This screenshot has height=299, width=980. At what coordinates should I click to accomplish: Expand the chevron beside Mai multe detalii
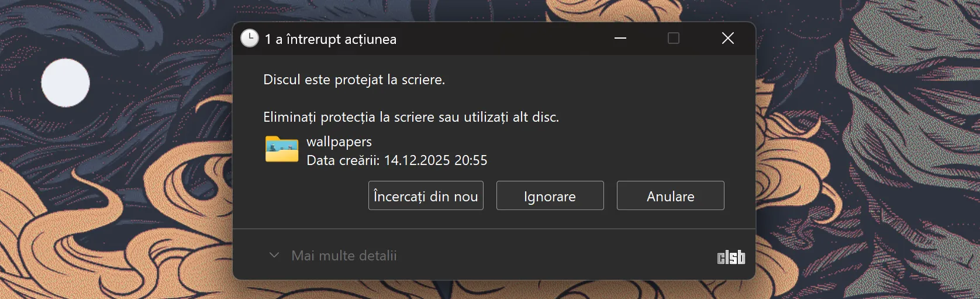point(274,255)
